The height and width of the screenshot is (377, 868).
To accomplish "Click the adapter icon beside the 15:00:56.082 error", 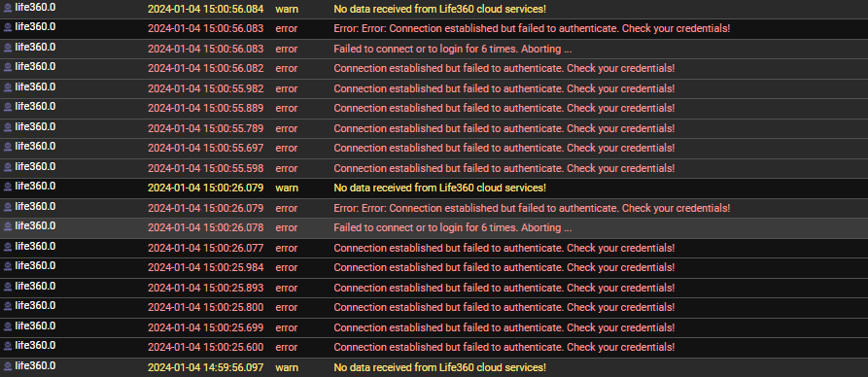I will click(8, 68).
